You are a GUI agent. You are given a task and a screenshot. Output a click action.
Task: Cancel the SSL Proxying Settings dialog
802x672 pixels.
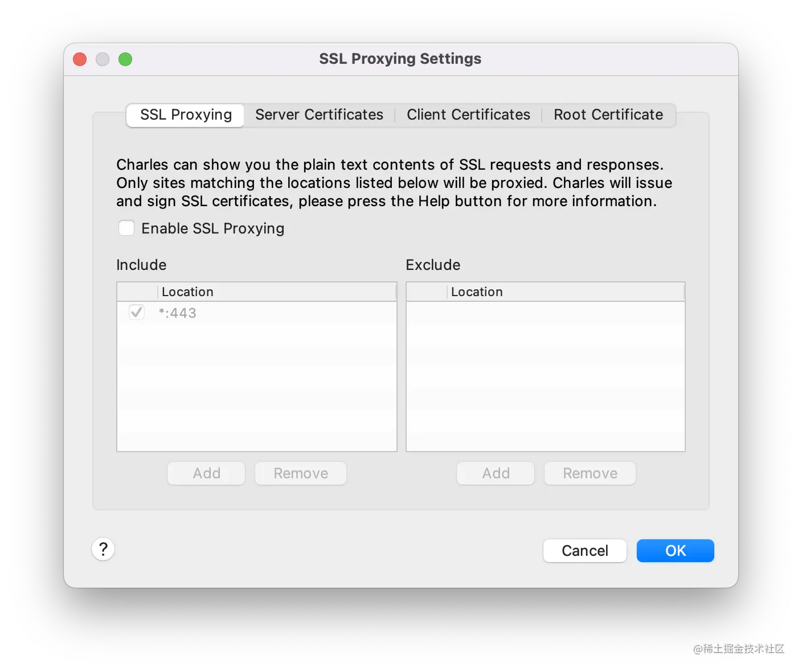pos(585,551)
